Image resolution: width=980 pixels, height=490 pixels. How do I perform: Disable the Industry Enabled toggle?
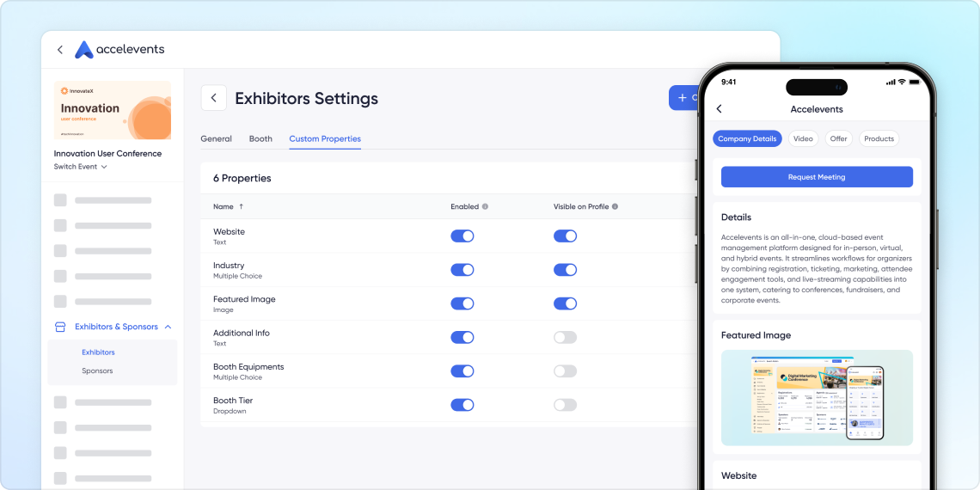[462, 269]
